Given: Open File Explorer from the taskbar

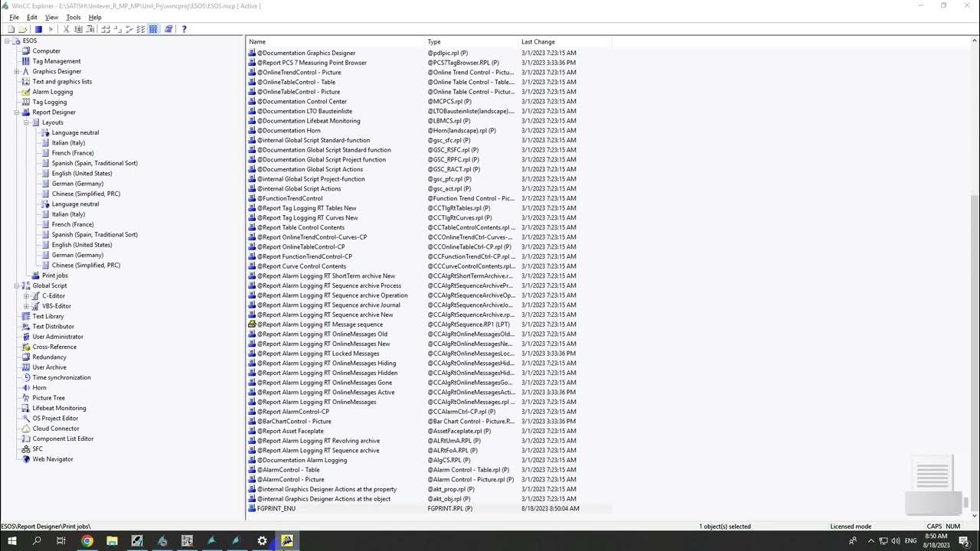Looking at the screenshot, I should point(112,540).
